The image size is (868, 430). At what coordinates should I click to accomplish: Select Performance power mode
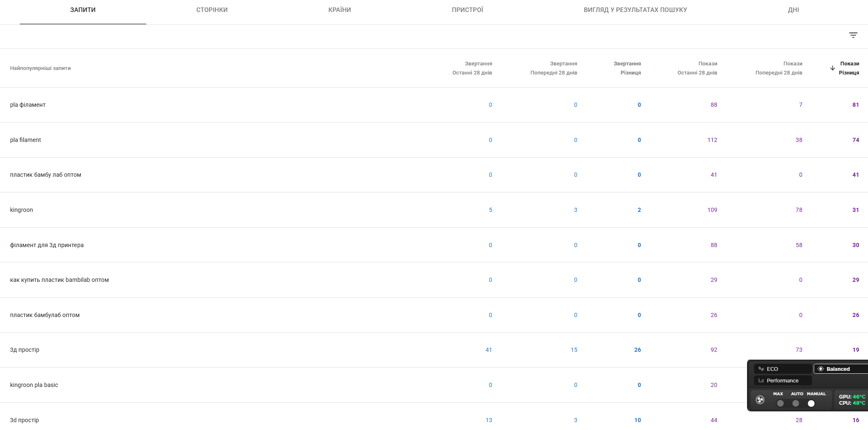783,380
